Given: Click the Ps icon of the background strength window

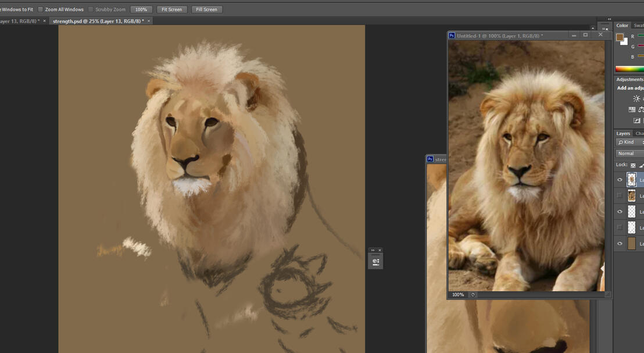Looking at the screenshot, I should pos(430,159).
